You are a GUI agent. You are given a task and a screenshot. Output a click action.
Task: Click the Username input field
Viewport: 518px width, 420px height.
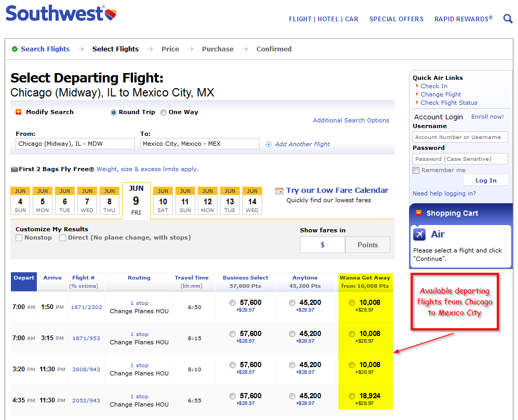pos(460,137)
